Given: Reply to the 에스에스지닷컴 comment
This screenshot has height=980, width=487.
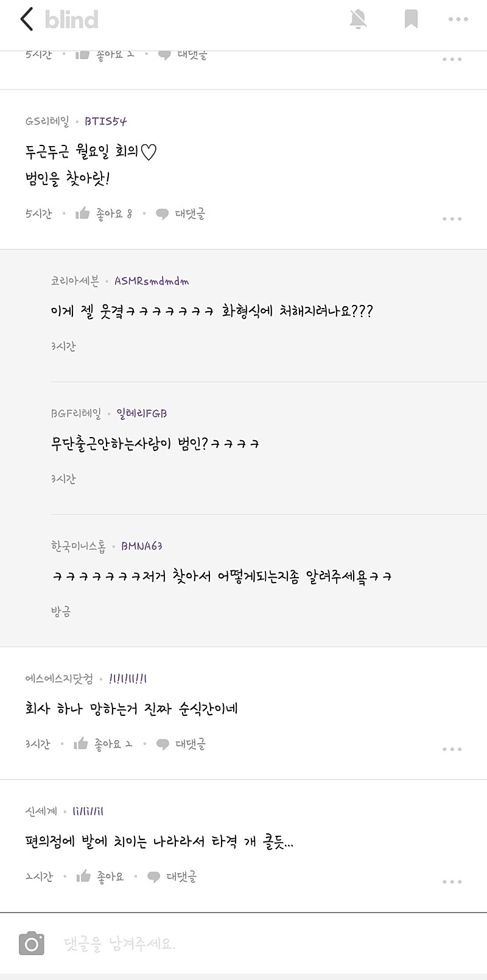Looking at the screenshot, I should pyautogui.click(x=181, y=744).
